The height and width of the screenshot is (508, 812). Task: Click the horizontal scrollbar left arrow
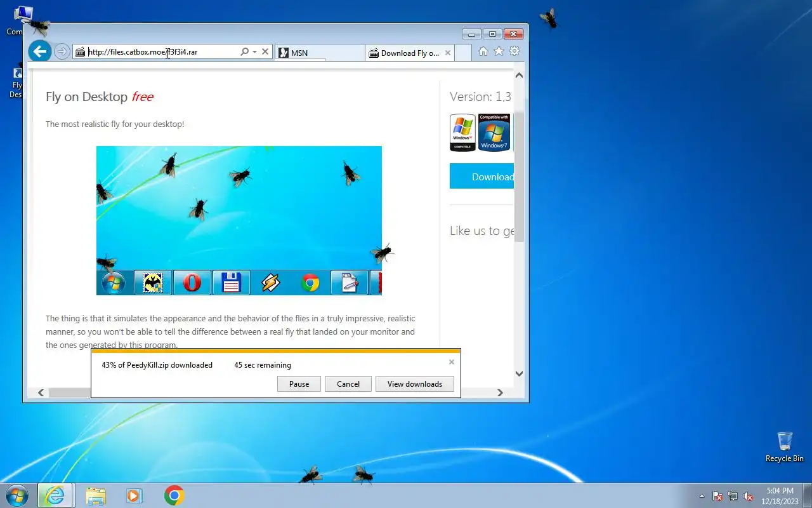[x=41, y=392]
